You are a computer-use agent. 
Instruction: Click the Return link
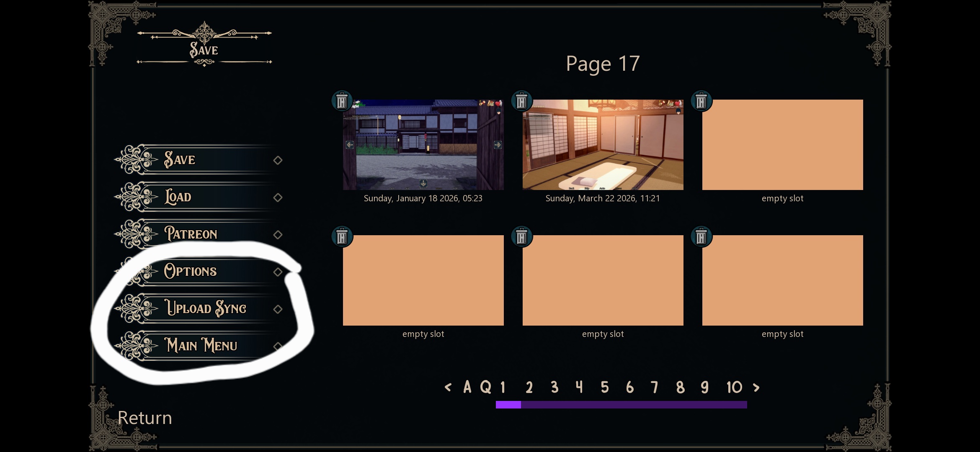pos(145,418)
